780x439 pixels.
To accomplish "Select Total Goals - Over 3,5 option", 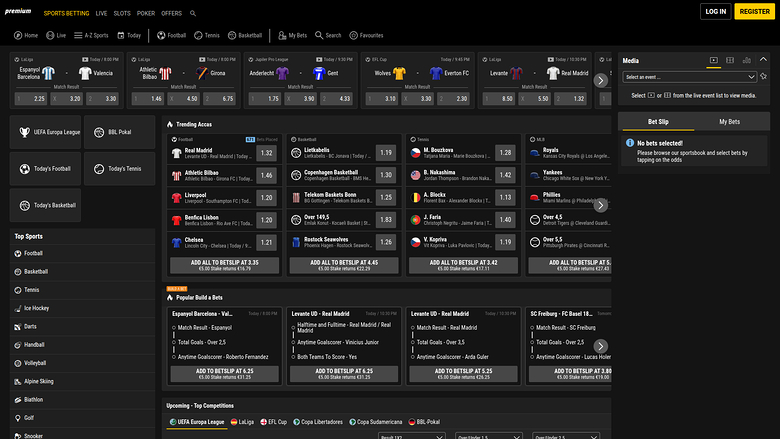I will 413,343.
